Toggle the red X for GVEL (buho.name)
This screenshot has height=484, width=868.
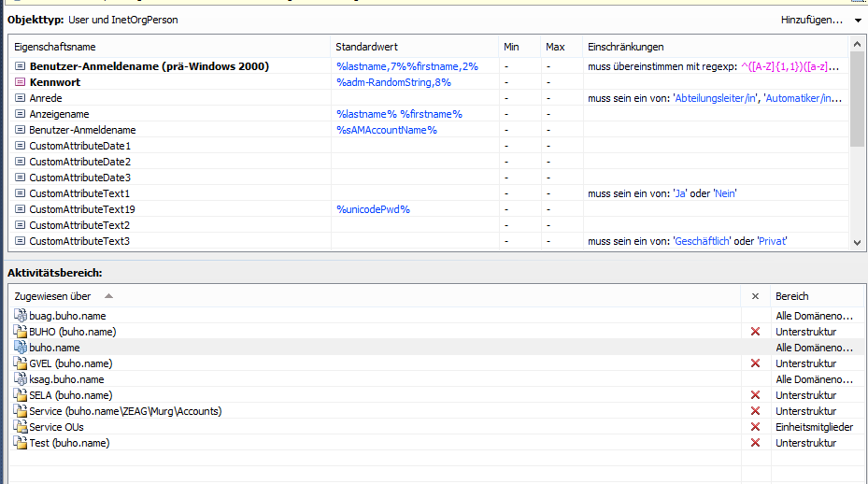(755, 363)
